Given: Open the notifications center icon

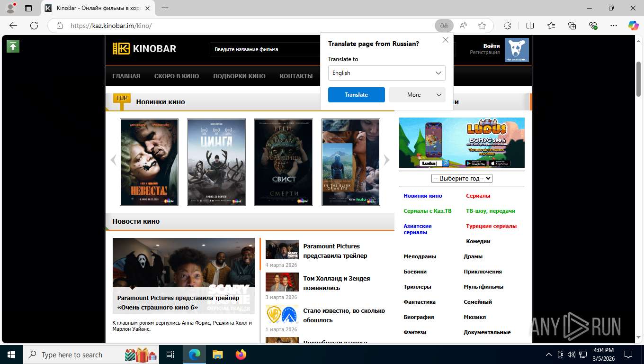Looking at the screenshot, I should tap(628, 355).
